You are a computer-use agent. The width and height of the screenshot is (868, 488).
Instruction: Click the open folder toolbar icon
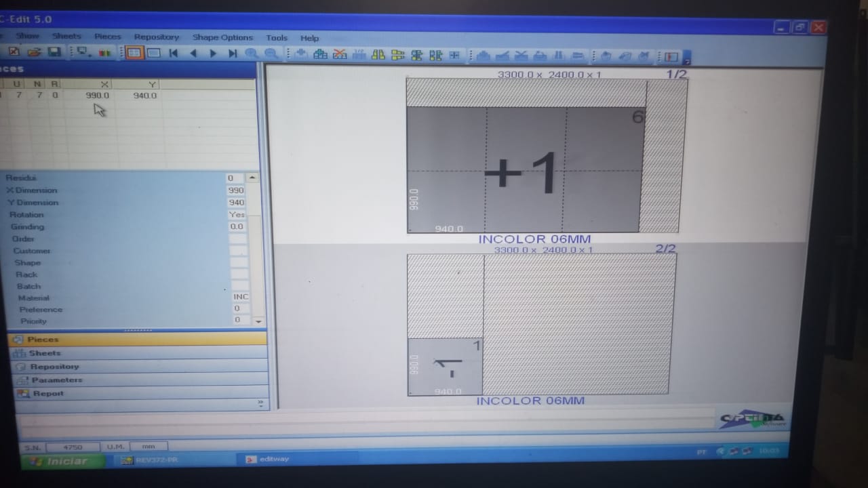[34, 52]
